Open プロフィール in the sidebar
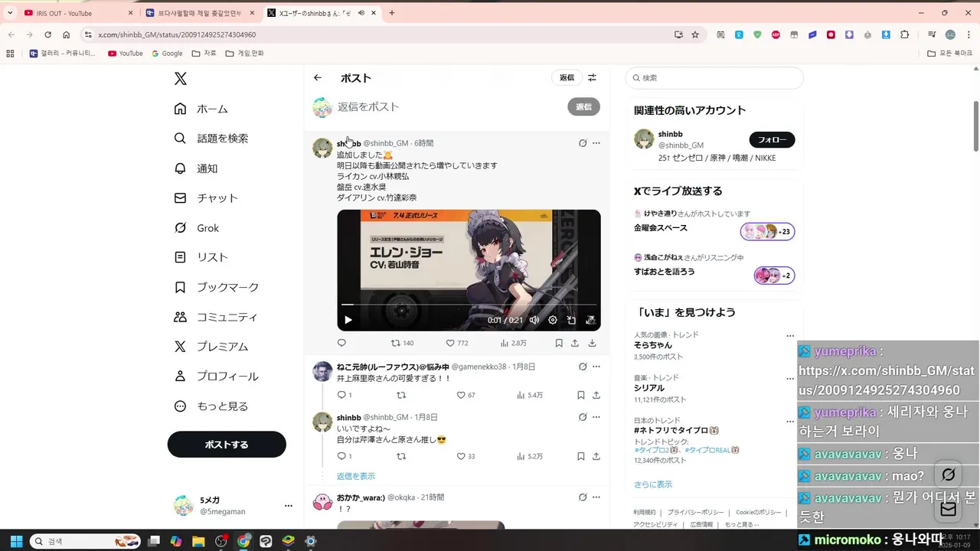This screenshot has height=551, width=980. 216,377
